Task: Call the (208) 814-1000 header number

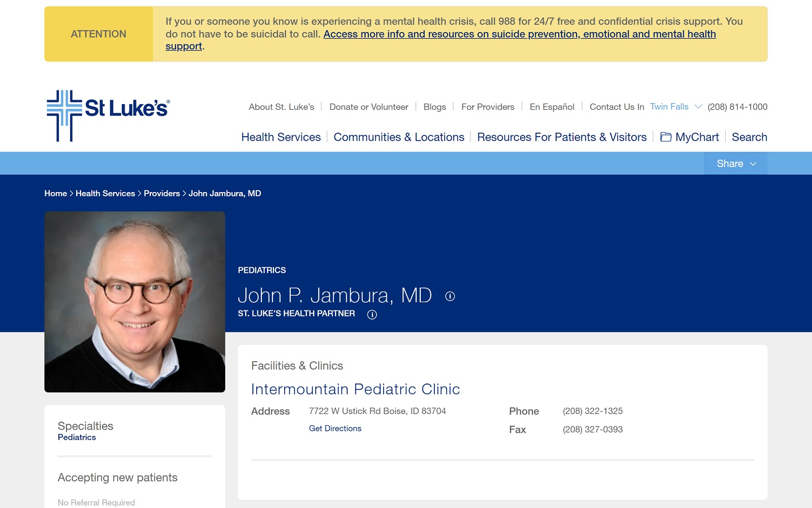Action: pos(737,107)
